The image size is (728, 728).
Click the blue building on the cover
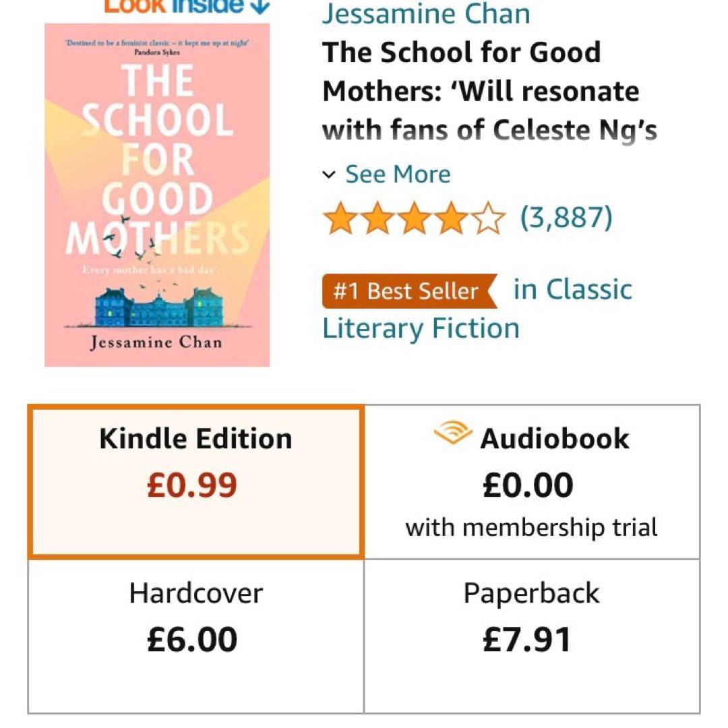tap(157, 307)
